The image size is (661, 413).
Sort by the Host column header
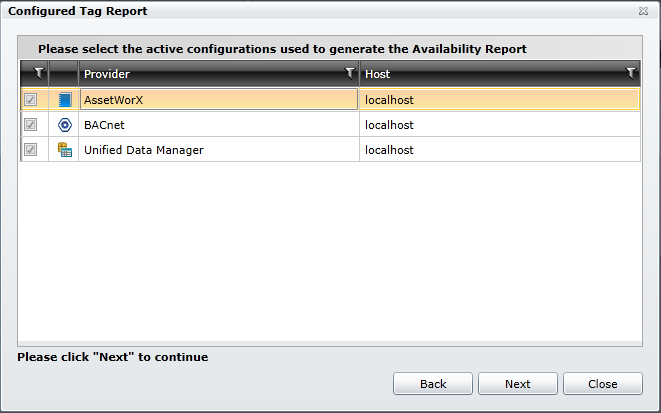point(480,74)
